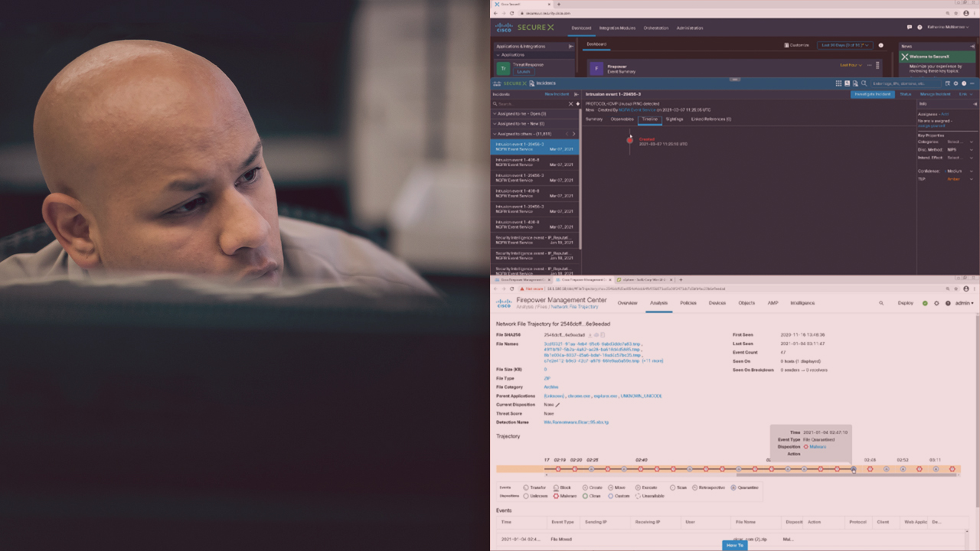Image resolution: width=980 pixels, height=551 pixels.
Task: Click the Created event marker on timeline
Action: pyautogui.click(x=630, y=140)
